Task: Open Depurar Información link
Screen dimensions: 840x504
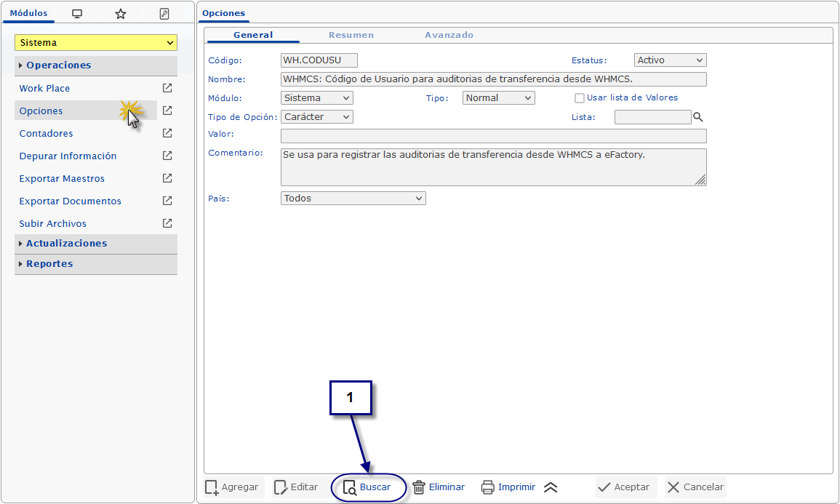Action: pos(68,156)
